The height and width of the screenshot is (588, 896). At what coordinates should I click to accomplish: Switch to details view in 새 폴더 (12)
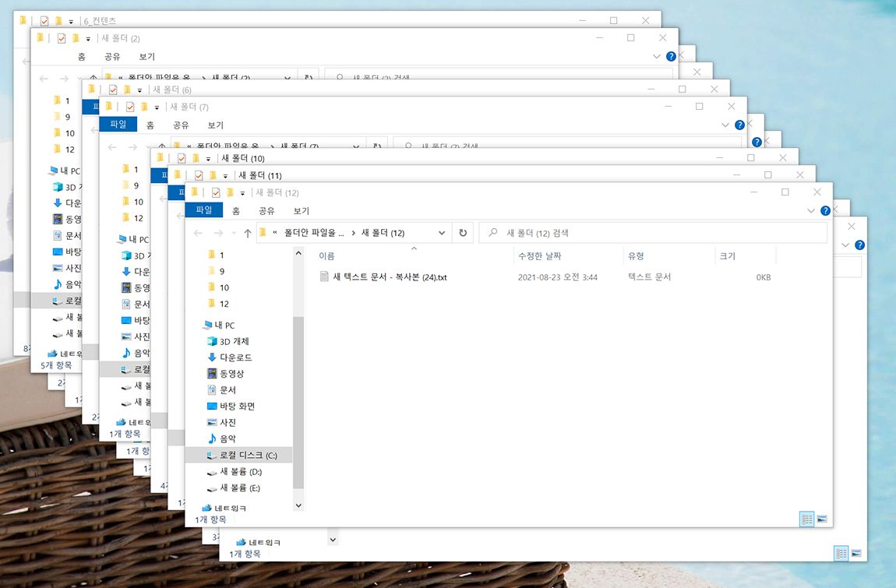807,519
